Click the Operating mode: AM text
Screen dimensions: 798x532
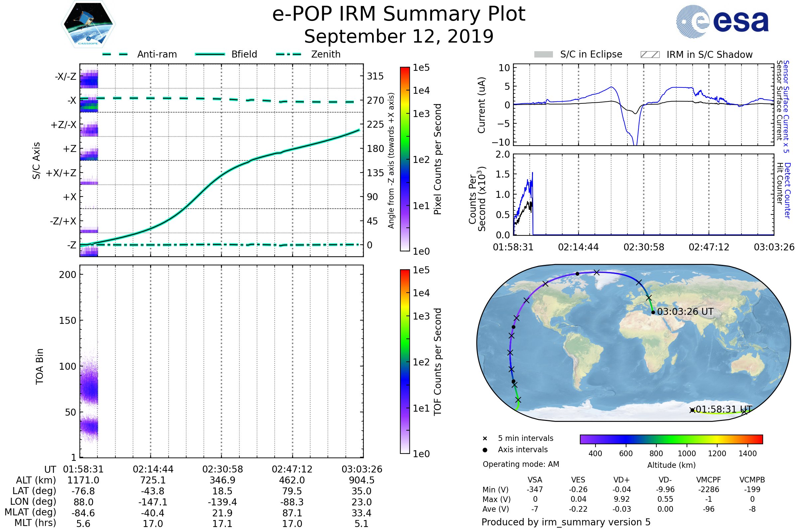point(521,464)
